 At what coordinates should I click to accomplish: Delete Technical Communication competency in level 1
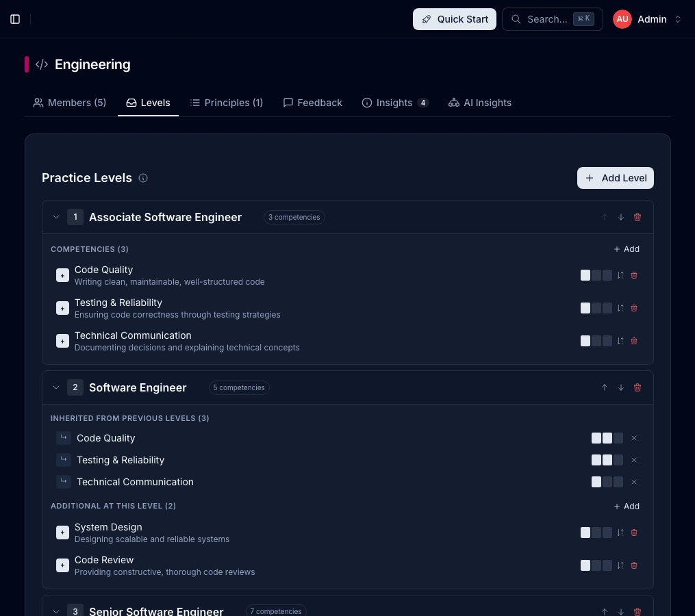click(x=634, y=341)
